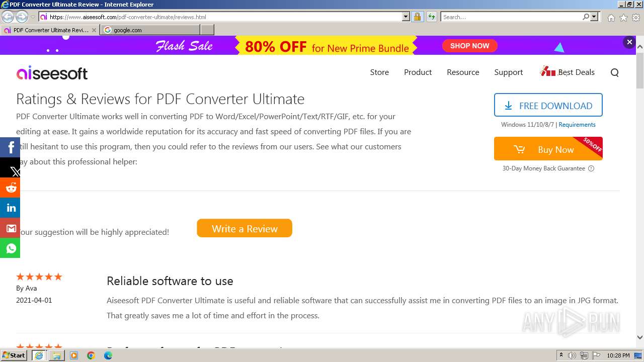Click the Start button
Image resolution: width=644 pixels, height=362 pixels.
pos(14,355)
